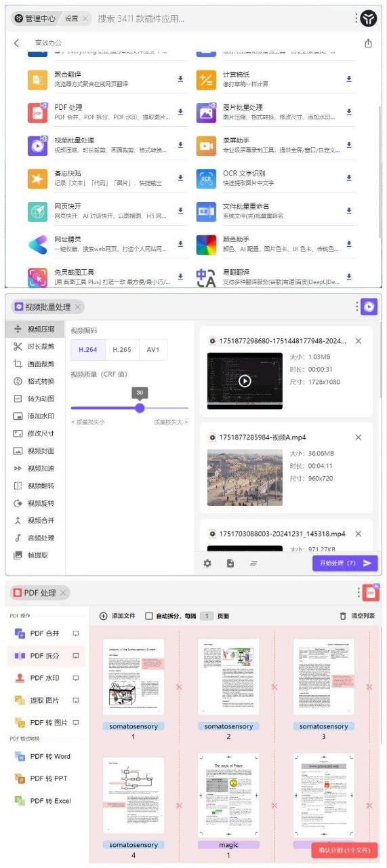Viewport: 387px width, 868px height.
Task: Go back with the arrow beside 高效办公
Action: [16, 43]
